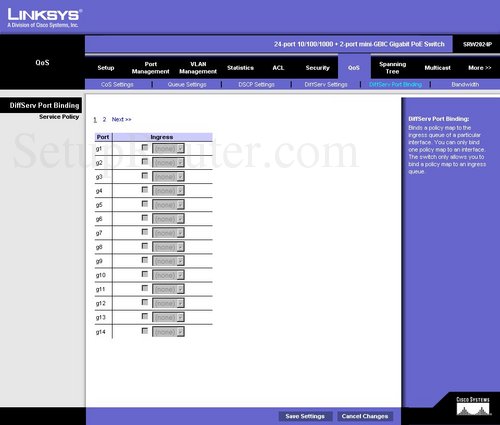Open the policy dropdown for port g12
This screenshot has height=425, width=500.
pyautogui.click(x=168, y=303)
